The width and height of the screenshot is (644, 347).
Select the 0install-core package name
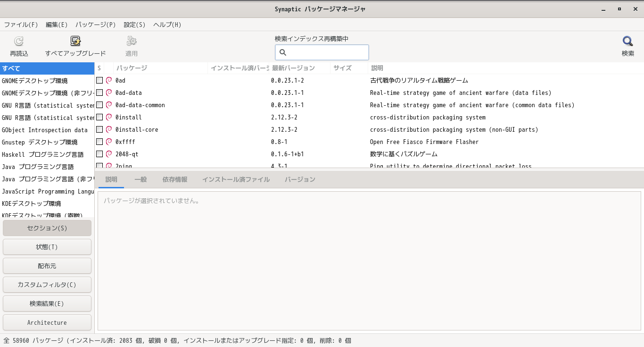click(x=137, y=129)
